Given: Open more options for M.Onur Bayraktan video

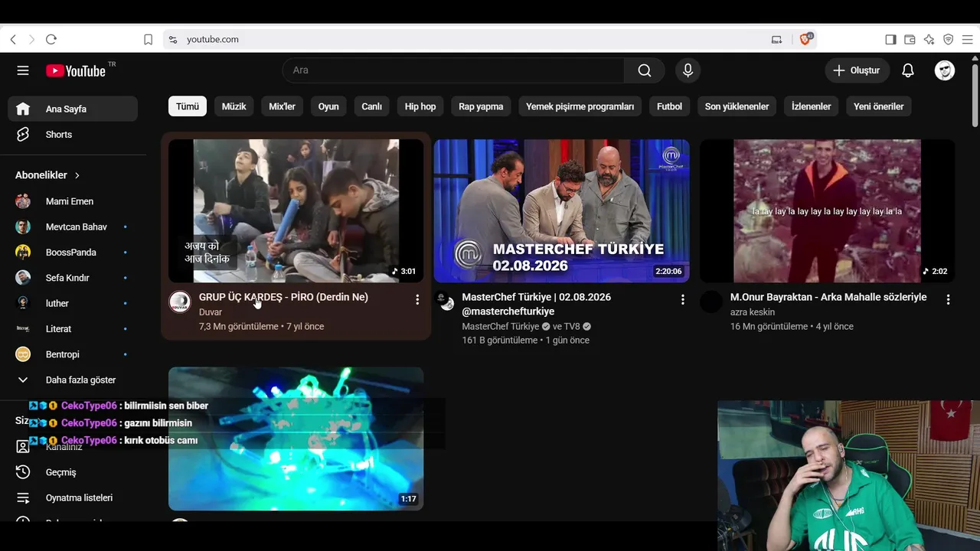Looking at the screenshot, I should pos(949,300).
